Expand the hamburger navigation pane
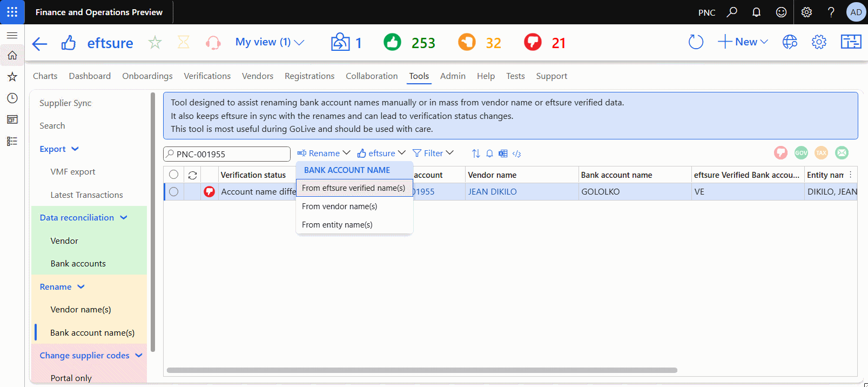Screen dimensions: 868x387 [12, 35]
